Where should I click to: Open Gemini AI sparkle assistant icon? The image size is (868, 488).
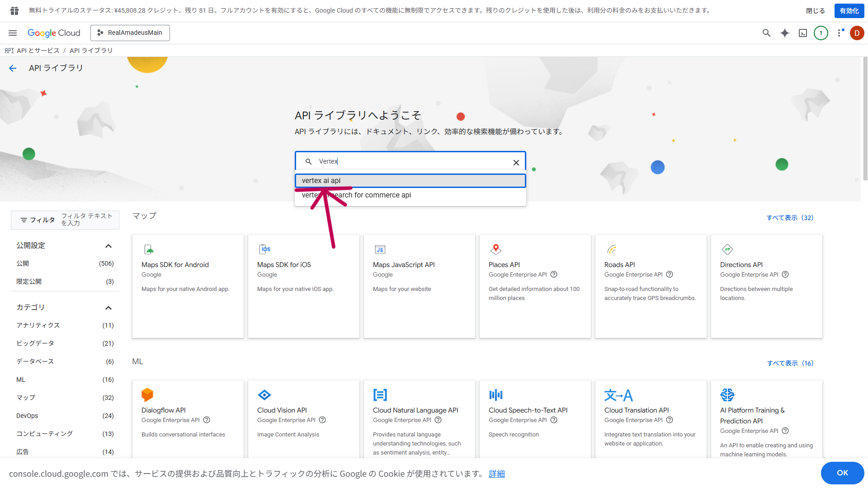click(785, 33)
